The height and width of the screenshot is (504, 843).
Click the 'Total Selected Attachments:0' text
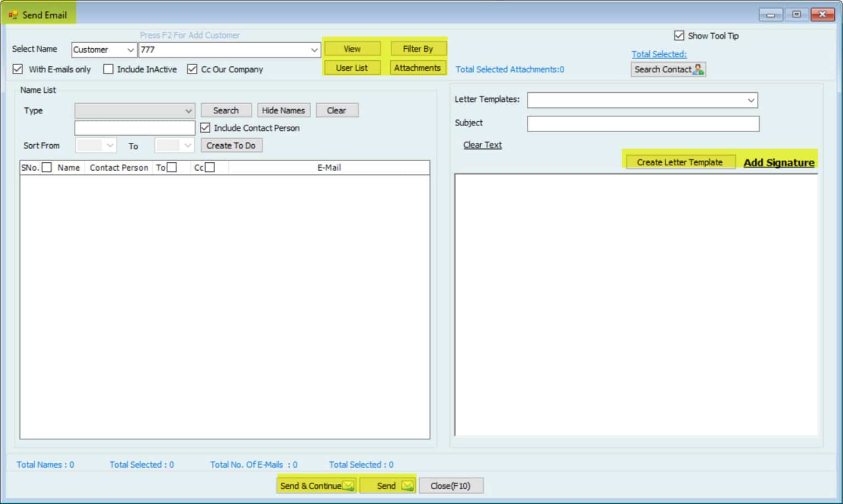[x=510, y=70]
